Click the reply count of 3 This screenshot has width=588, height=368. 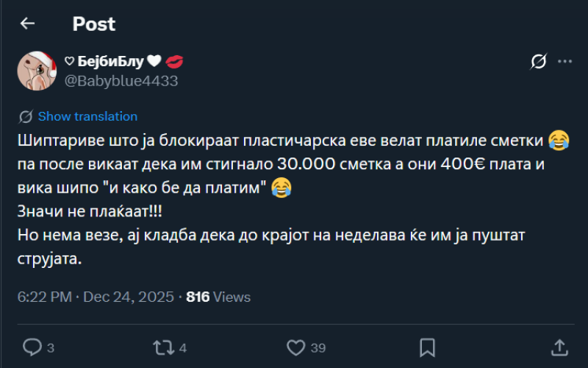click(51, 347)
